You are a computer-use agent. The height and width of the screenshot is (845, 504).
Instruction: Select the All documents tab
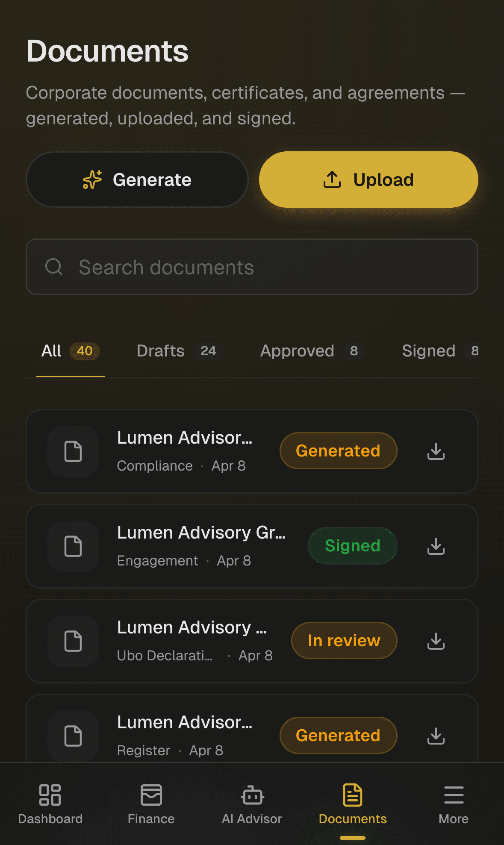point(71,351)
